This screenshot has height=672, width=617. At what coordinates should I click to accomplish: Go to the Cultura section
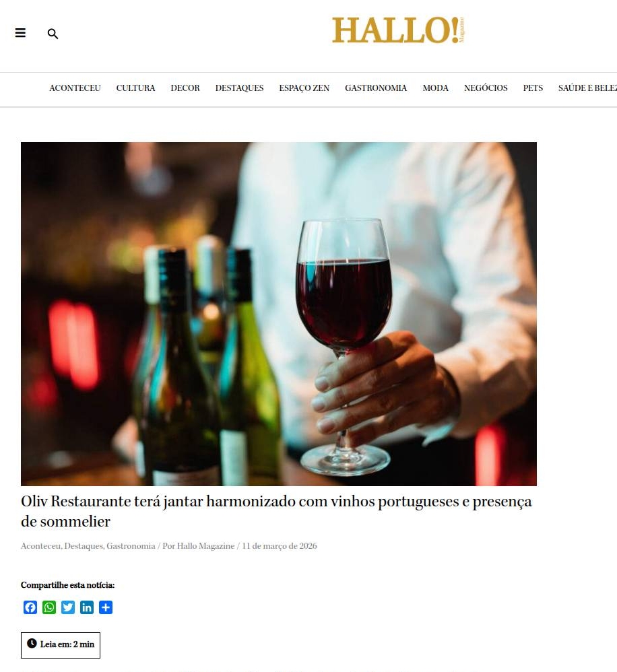135,88
